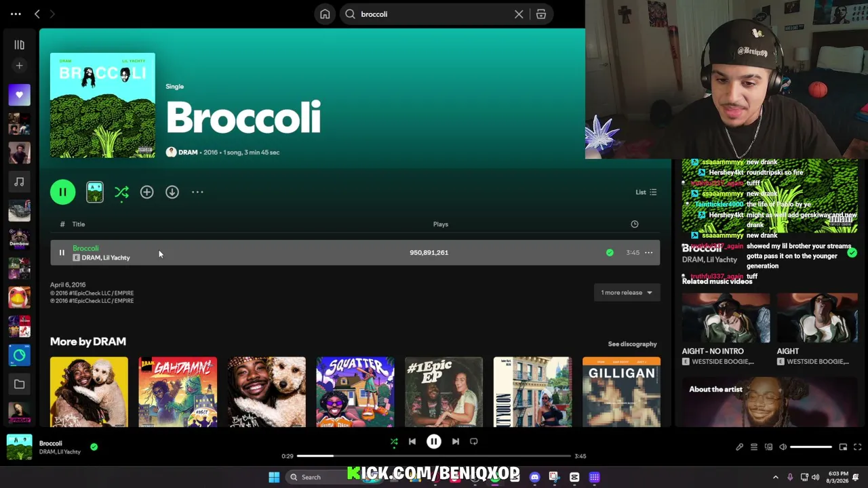Clear the broccoli search text

click(x=519, y=14)
